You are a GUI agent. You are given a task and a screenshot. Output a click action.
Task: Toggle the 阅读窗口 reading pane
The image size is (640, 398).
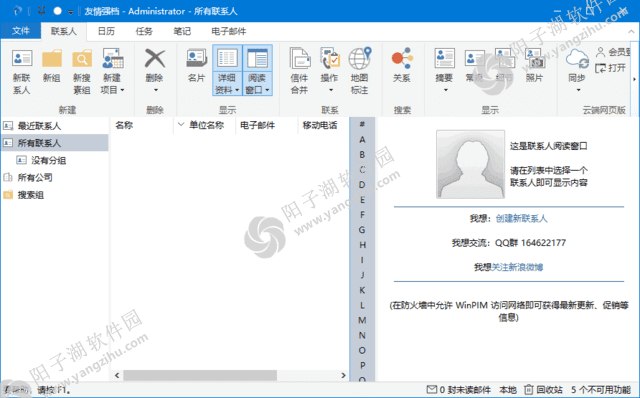[x=258, y=71]
